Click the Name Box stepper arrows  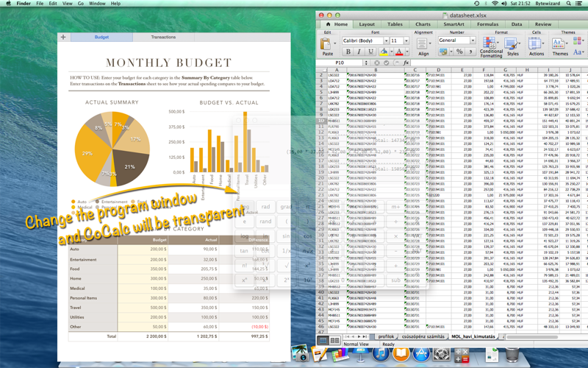coord(366,63)
